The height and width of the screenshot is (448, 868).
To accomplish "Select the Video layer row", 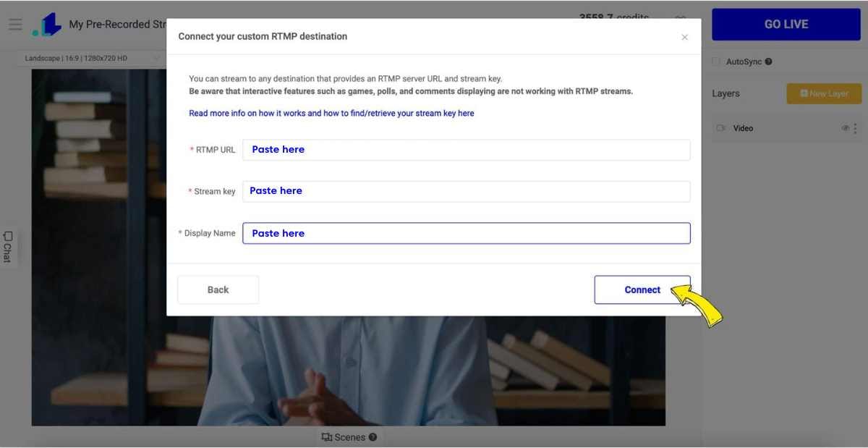I will click(786, 128).
